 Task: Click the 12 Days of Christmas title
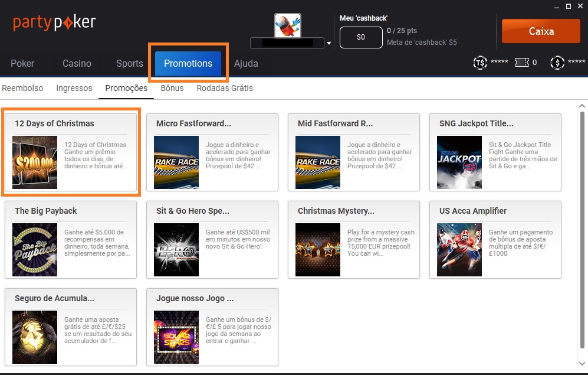[54, 123]
